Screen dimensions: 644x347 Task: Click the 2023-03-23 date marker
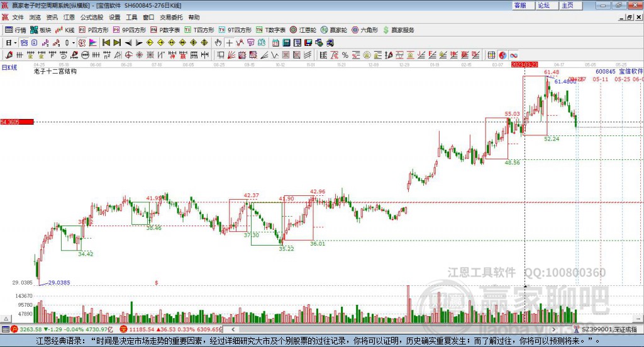tap(525, 64)
